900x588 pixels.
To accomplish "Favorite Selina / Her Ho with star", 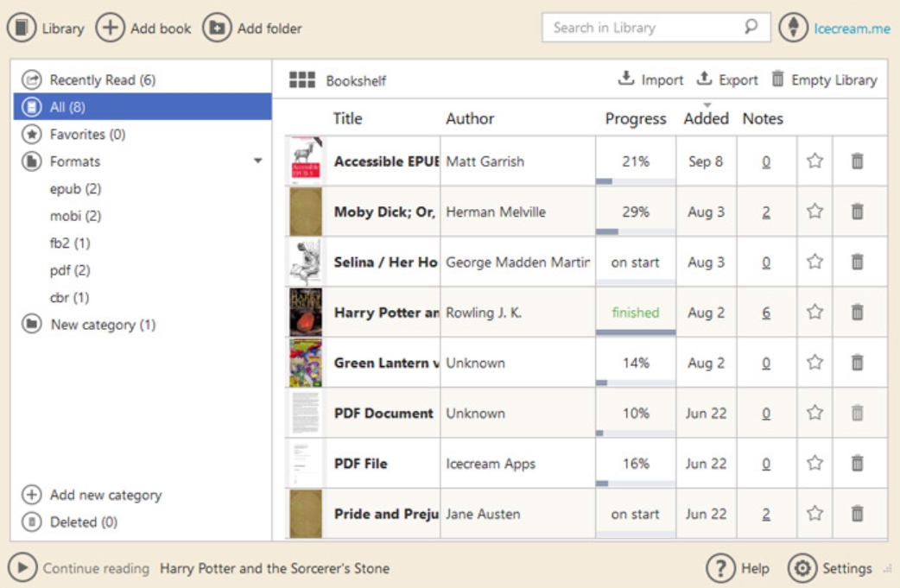I will (x=815, y=262).
